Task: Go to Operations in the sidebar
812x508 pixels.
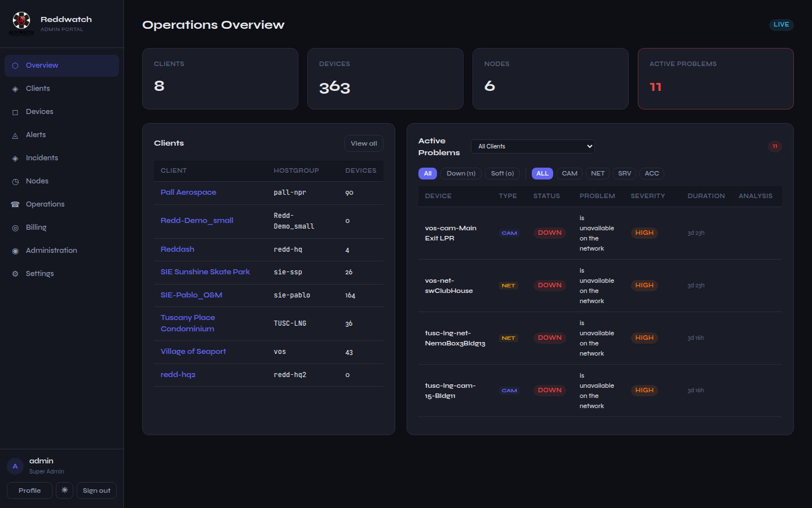Action: [x=61, y=204]
